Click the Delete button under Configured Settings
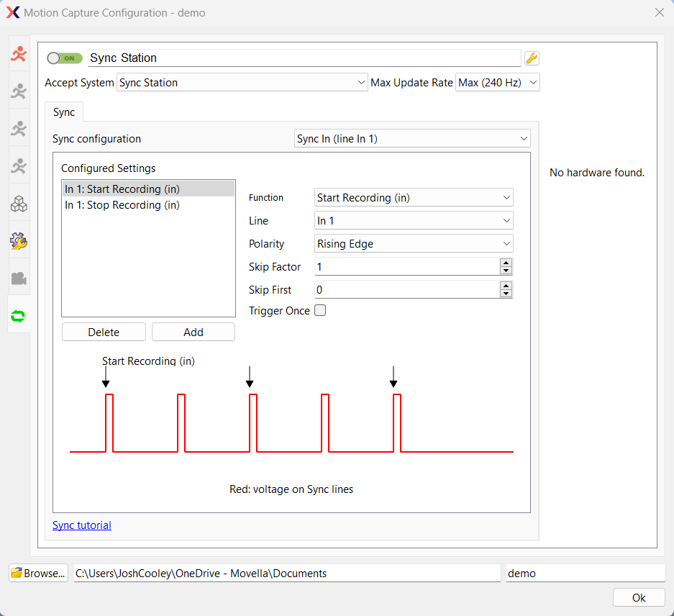This screenshot has width=674, height=616. [103, 332]
